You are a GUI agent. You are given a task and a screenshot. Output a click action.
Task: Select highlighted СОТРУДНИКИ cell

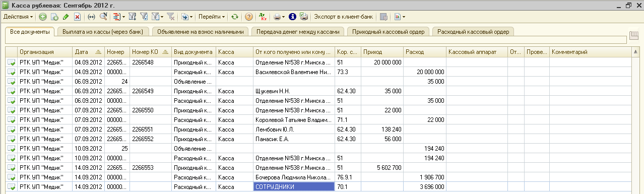click(x=294, y=187)
